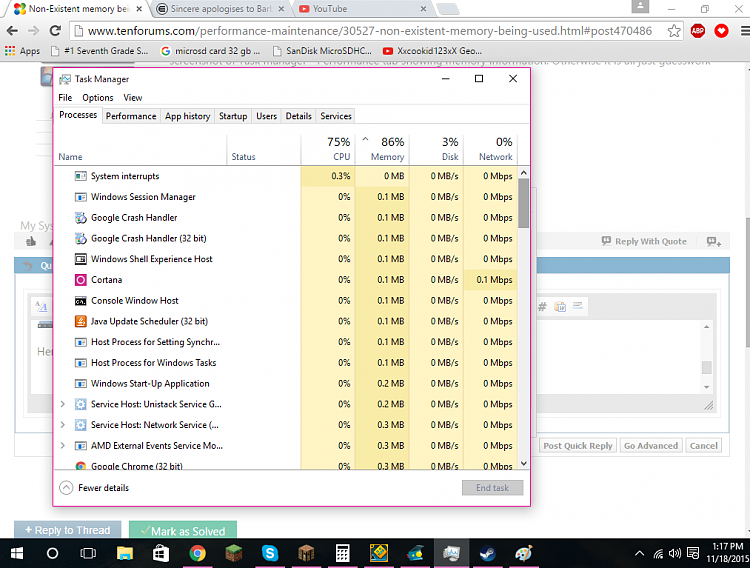The height and width of the screenshot is (568, 750).
Task: Open File Explorer from the taskbar
Action: point(125,554)
